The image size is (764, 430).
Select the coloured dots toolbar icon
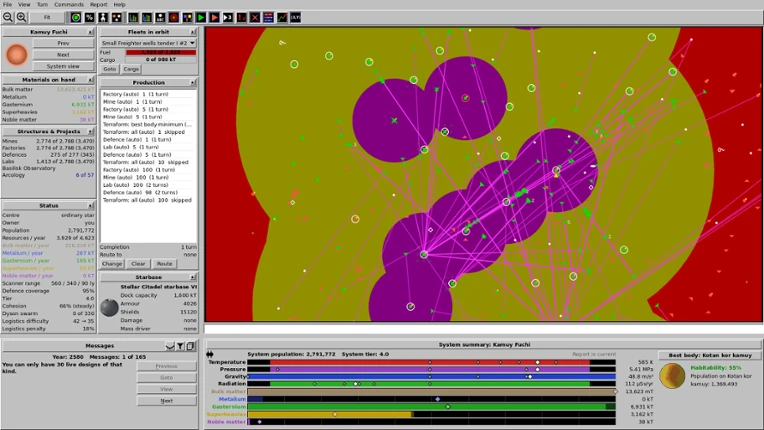click(x=116, y=18)
